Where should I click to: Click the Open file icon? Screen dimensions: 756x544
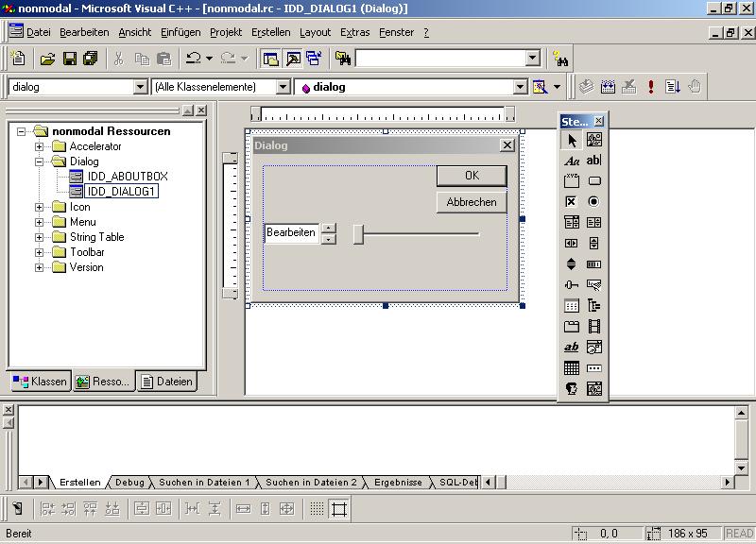pyautogui.click(x=47, y=59)
